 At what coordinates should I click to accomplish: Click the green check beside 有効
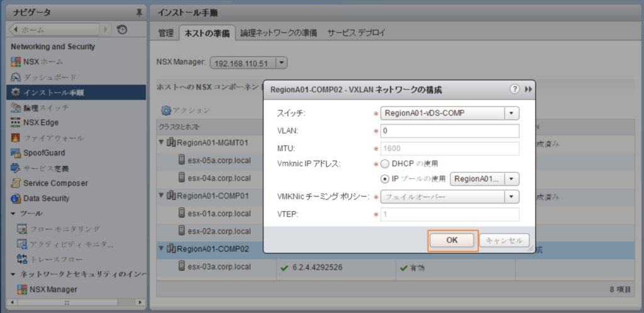pos(403,268)
